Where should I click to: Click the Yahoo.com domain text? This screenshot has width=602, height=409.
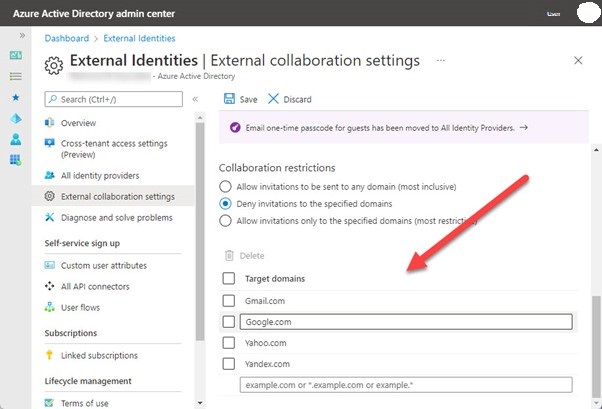point(266,343)
